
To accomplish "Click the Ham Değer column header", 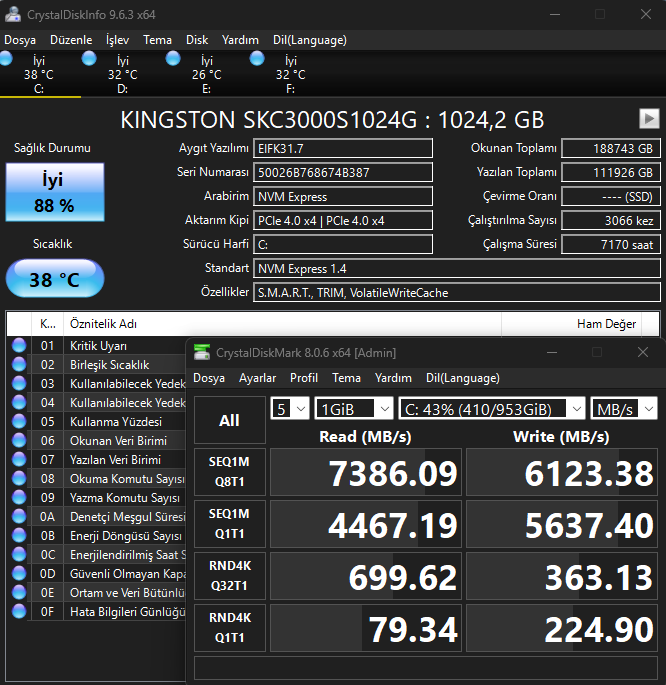I will click(571, 324).
